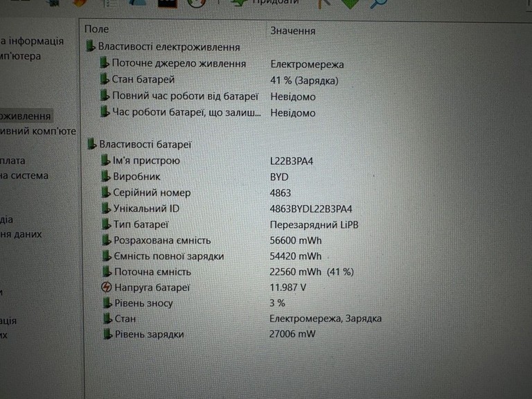
Task: Sort by the Поле column header
Action: click(97, 29)
